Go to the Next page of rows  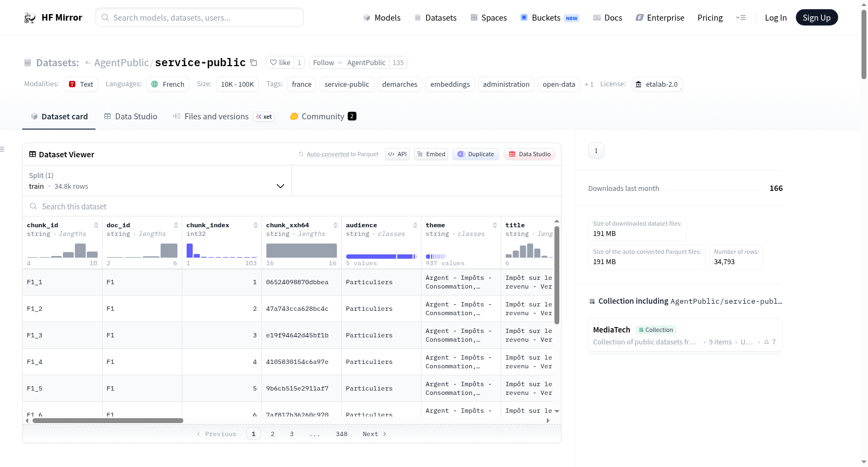[x=374, y=434]
